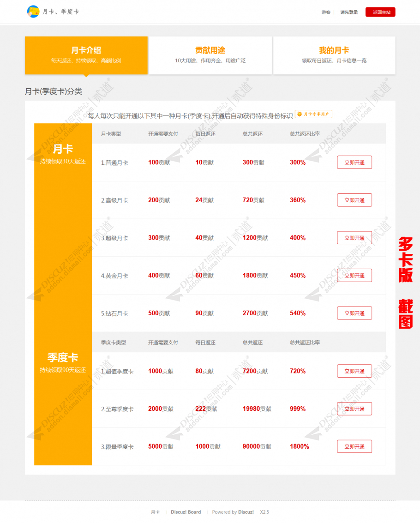Screen dimensions: 420x523
Task: Activate 立即开通 for 普通月卡
Action: tap(354, 162)
